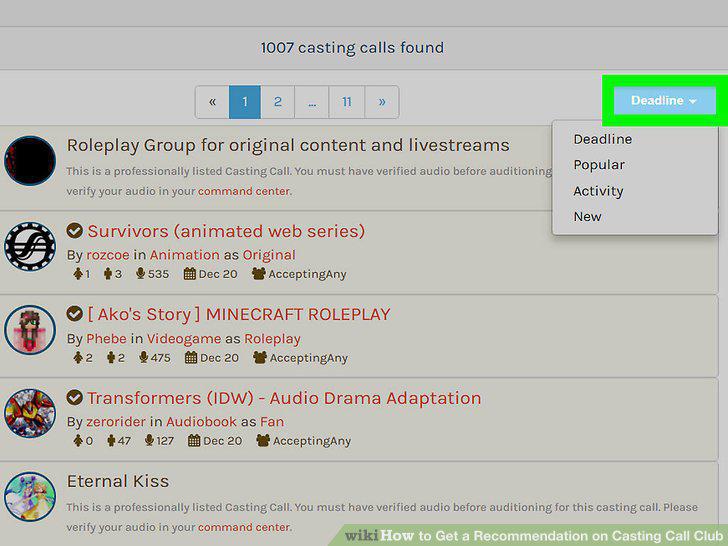Click the Fan type link

[272, 422]
